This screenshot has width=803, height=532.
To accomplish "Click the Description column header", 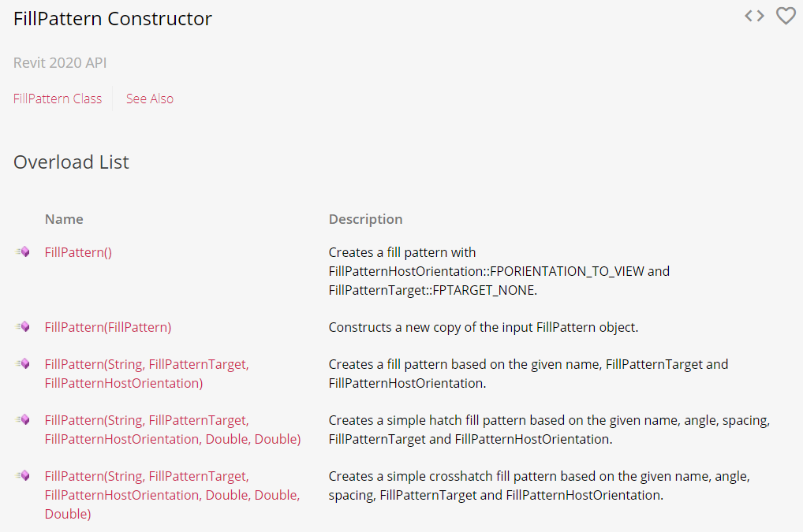I will [365, 219].
